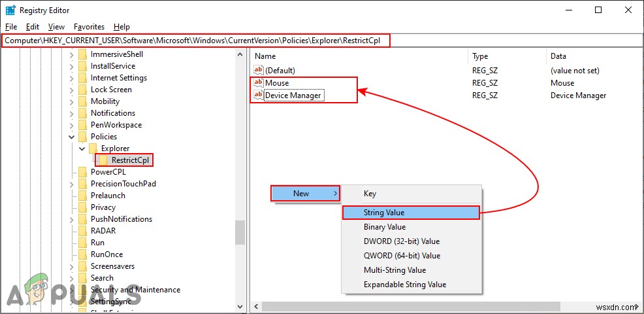Click the tree pane vertical scrollbar thumb
The width and height of the screenshot is (644, 314).
240,232
